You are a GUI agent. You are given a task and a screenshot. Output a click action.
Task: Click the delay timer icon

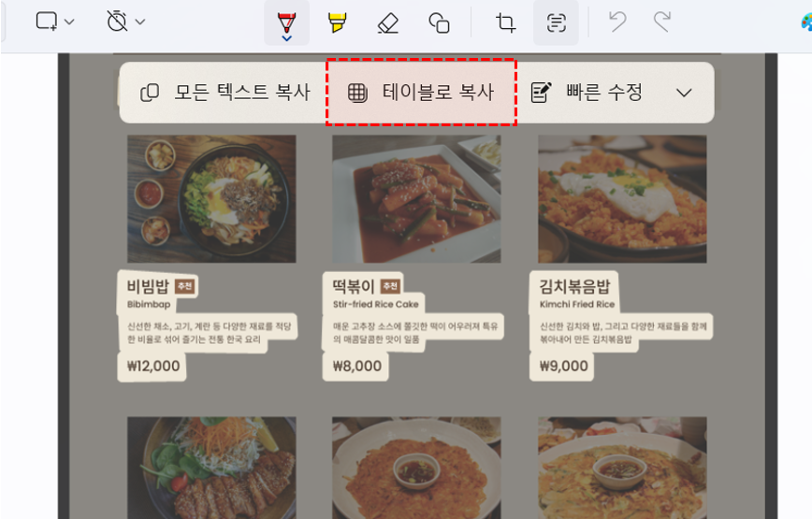[x=117, y=22]
